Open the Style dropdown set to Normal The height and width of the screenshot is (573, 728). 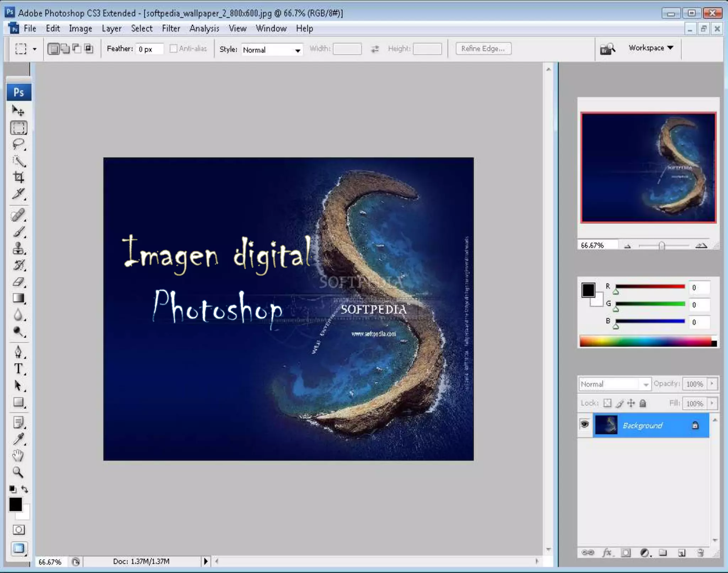(272, 50)
